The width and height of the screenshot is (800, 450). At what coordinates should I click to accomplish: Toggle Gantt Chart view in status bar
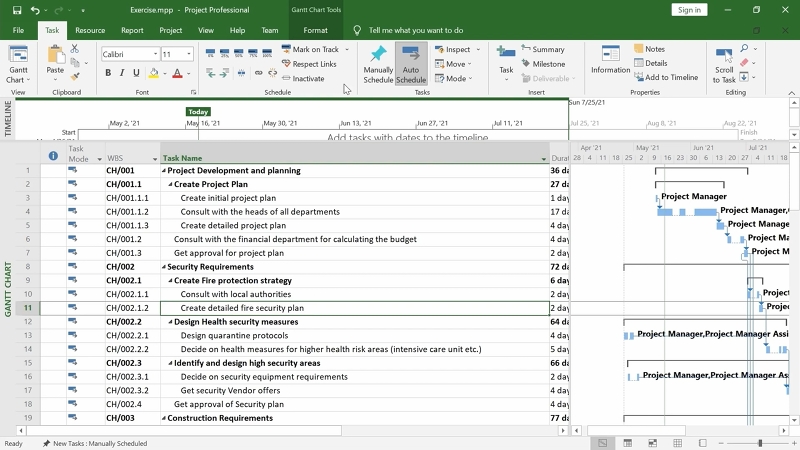[x=603, y=443]
